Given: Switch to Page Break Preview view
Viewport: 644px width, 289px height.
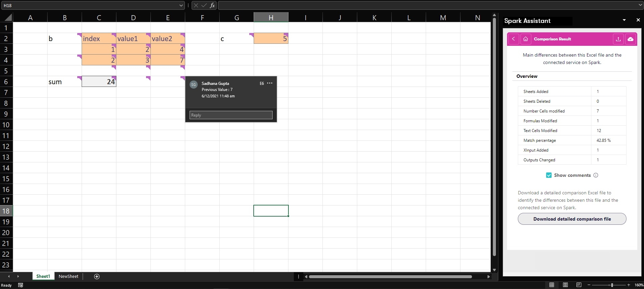Looking at the screenshot, I should [579, 285].
